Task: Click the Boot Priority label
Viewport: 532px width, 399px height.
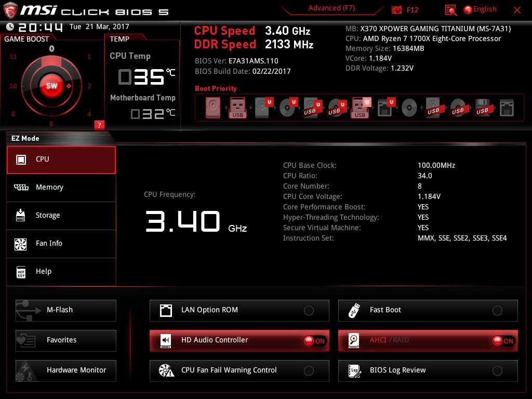Action: pyautogui.click(x=216, y=88)
